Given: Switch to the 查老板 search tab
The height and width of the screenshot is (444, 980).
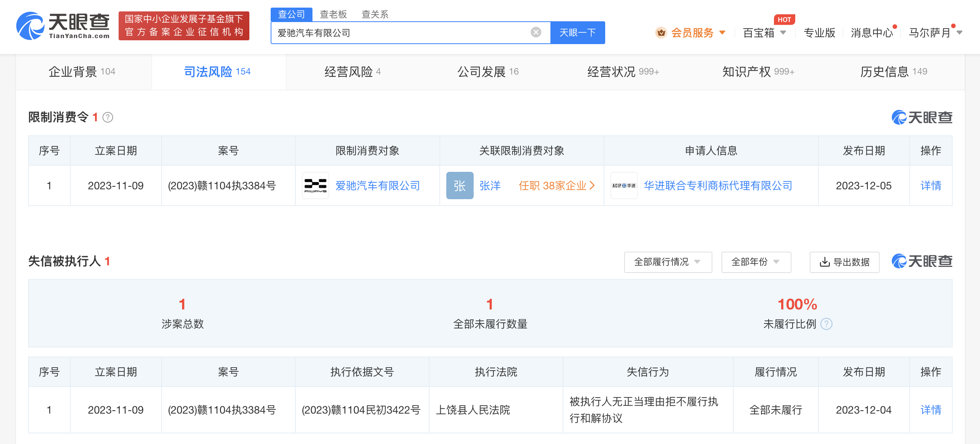Looking at the screenshot, I should tap(333, 14).
